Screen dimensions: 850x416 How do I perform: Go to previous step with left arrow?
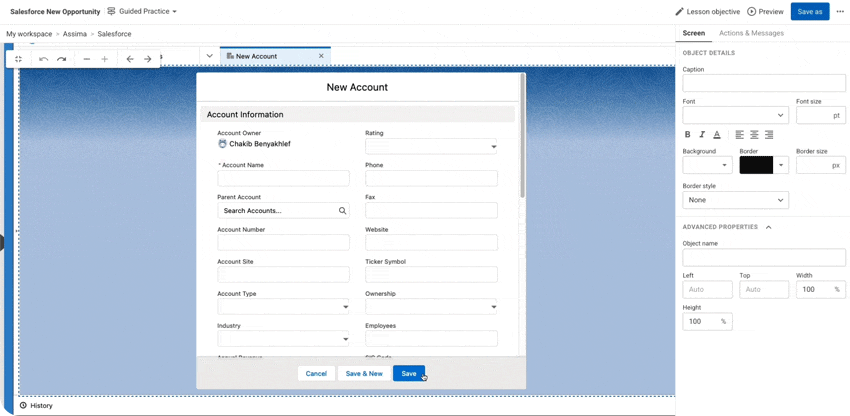click(130, 59)
